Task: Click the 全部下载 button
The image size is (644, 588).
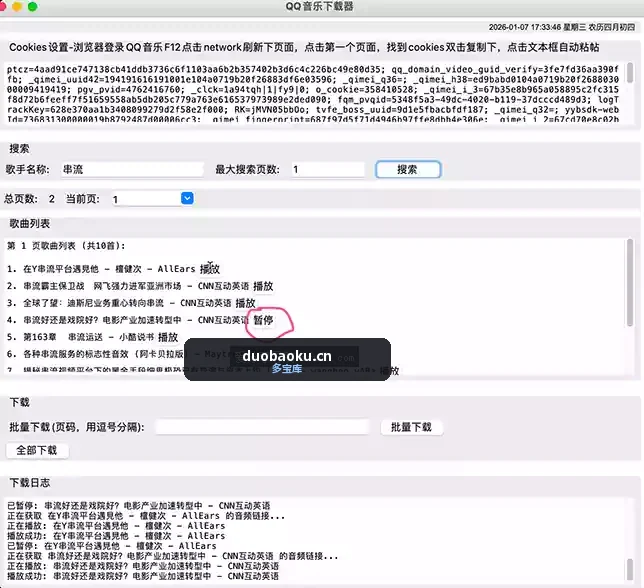Action: pyautogui.click(x=37, y=450)
